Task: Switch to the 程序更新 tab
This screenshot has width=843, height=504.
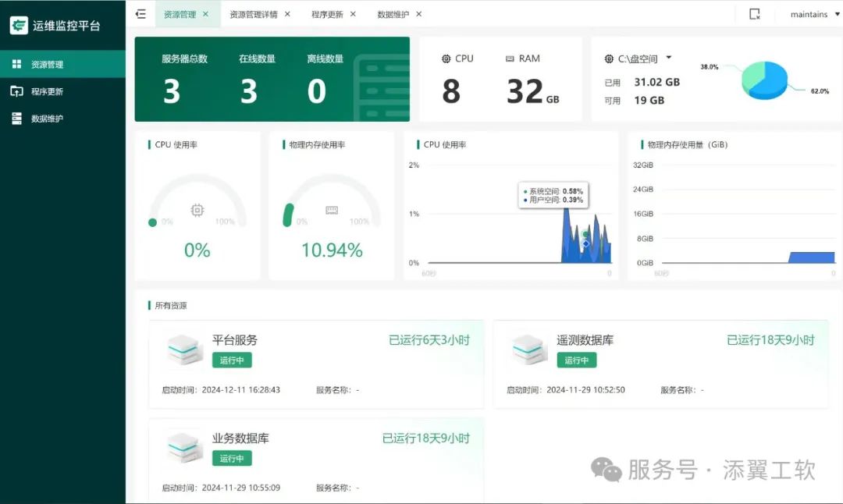Action: click(x=326, y=14)
